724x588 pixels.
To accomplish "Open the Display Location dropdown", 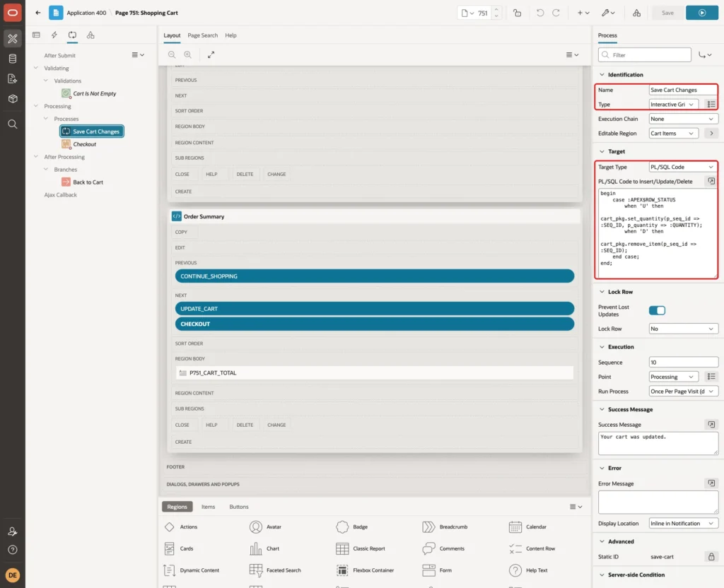I will point(683,524).
